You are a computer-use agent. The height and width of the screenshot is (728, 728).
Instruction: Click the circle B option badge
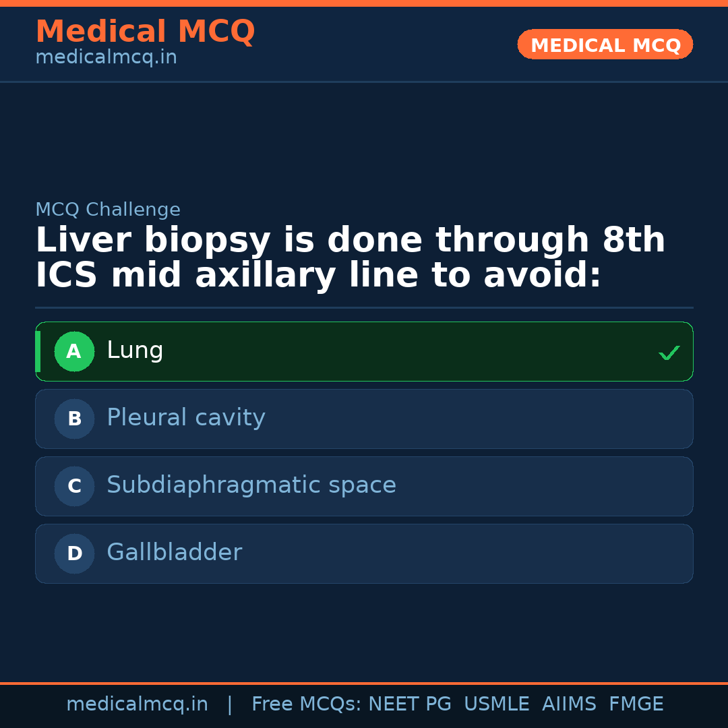click(74, 419)
